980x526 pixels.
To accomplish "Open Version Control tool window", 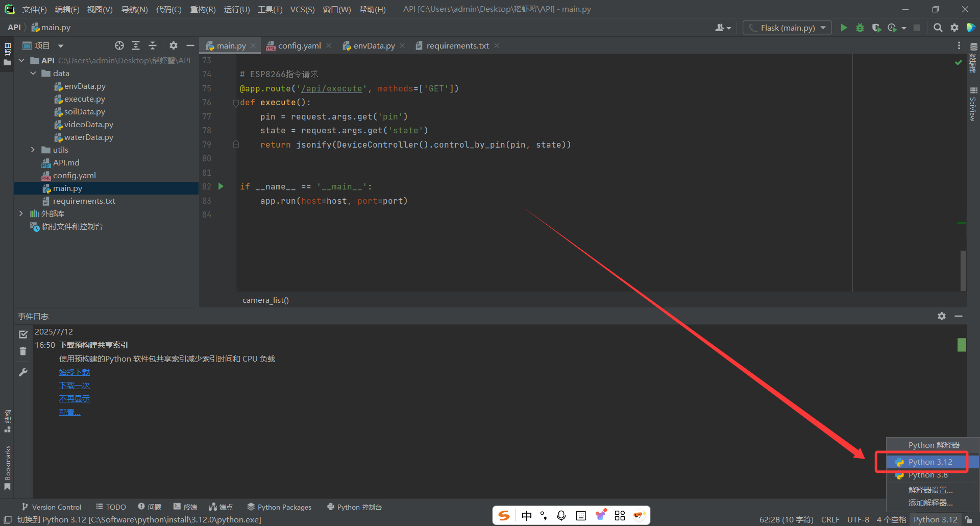I will (x=52, y=507).
